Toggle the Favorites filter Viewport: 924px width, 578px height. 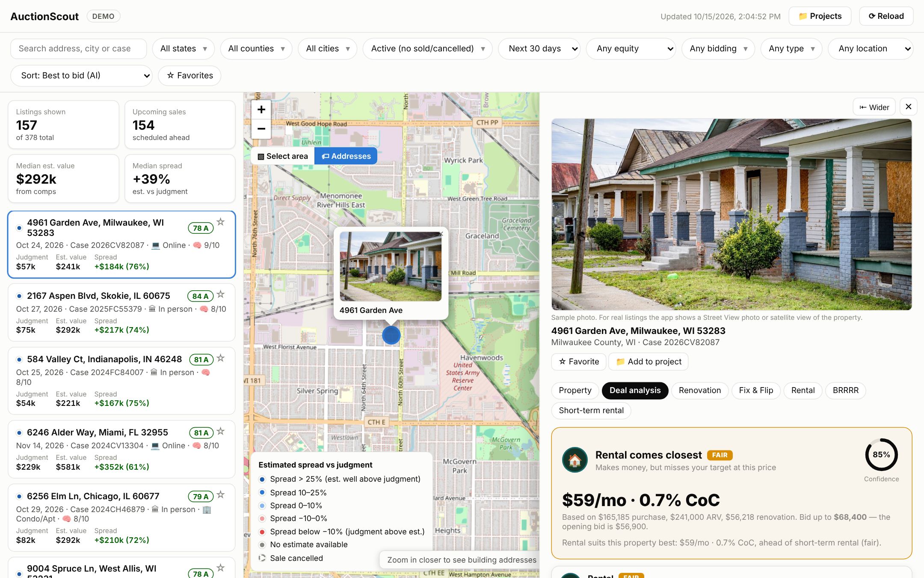190,76
